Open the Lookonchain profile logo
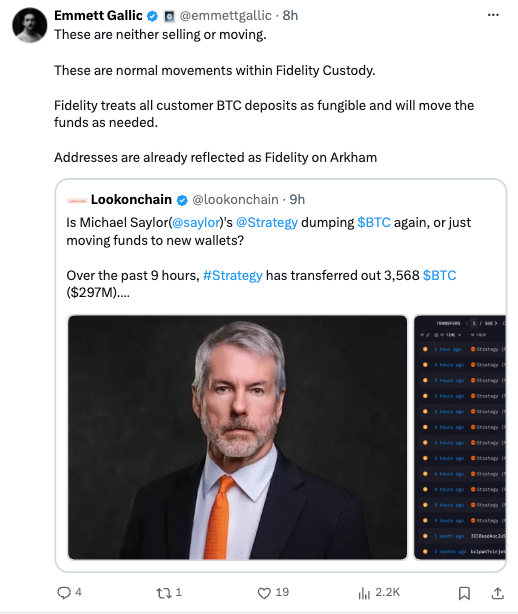The width and height of the screenshot is (518, 614). tap(77, 200)
